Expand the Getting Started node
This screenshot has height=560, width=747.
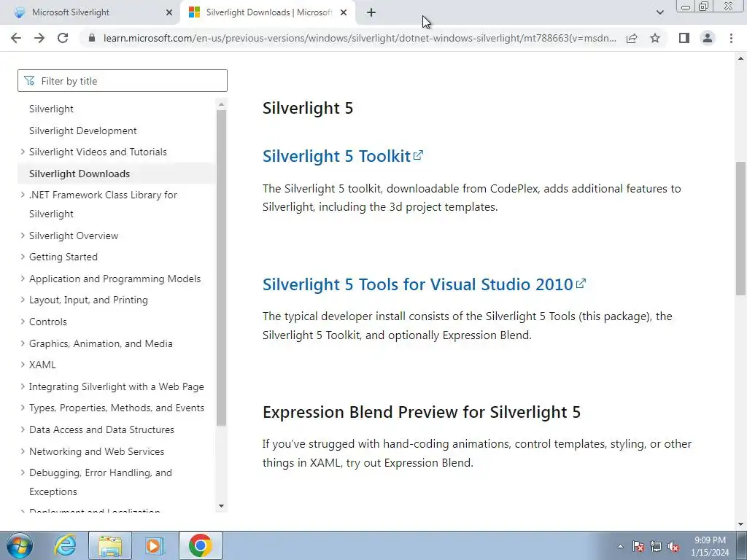(x=23, y=257)
